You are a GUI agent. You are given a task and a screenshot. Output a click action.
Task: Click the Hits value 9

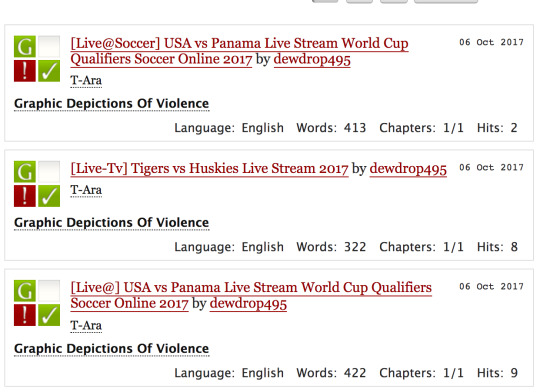[514, 373]
